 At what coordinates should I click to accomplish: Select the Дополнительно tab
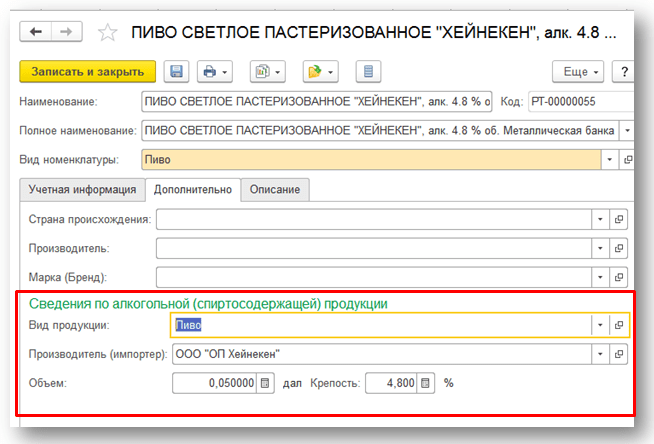coord(193,190)
